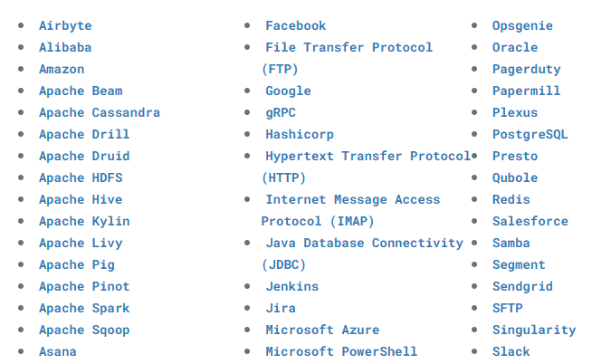592x364 pixels.
Task: Open File Transfer Protocol (FTP) link
Action: click(349, 47)
